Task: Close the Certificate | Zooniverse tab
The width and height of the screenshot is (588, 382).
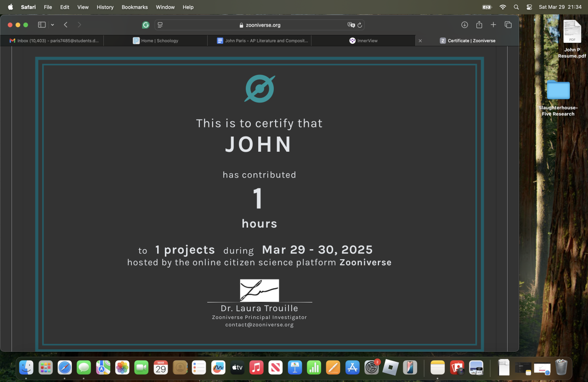Action: pos(420,40)
